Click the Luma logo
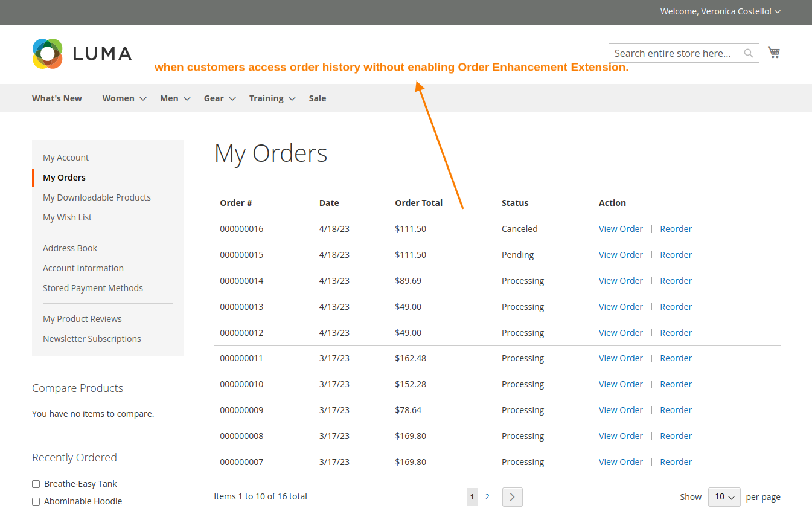 pyautogui.click(x=82, y=54)
